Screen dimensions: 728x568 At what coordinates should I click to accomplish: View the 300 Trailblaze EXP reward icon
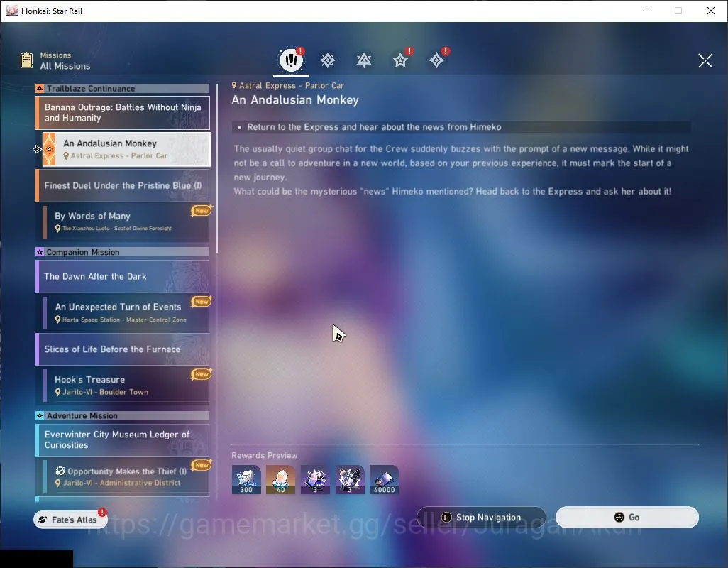[x=246, y=479]
